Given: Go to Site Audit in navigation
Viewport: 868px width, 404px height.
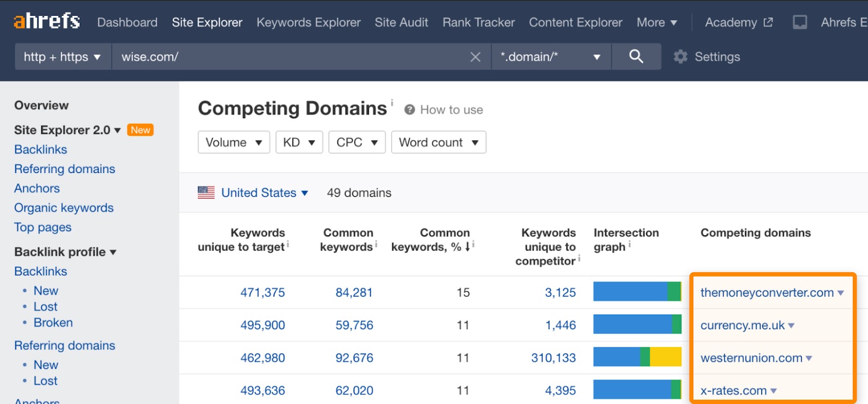Looking at the screenshot, I should [401, 22].
